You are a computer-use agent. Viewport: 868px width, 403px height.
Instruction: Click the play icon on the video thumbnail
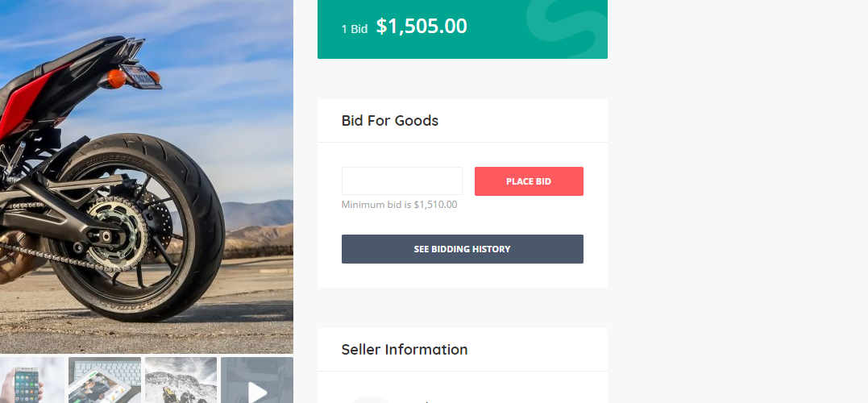tap(257, 392)
